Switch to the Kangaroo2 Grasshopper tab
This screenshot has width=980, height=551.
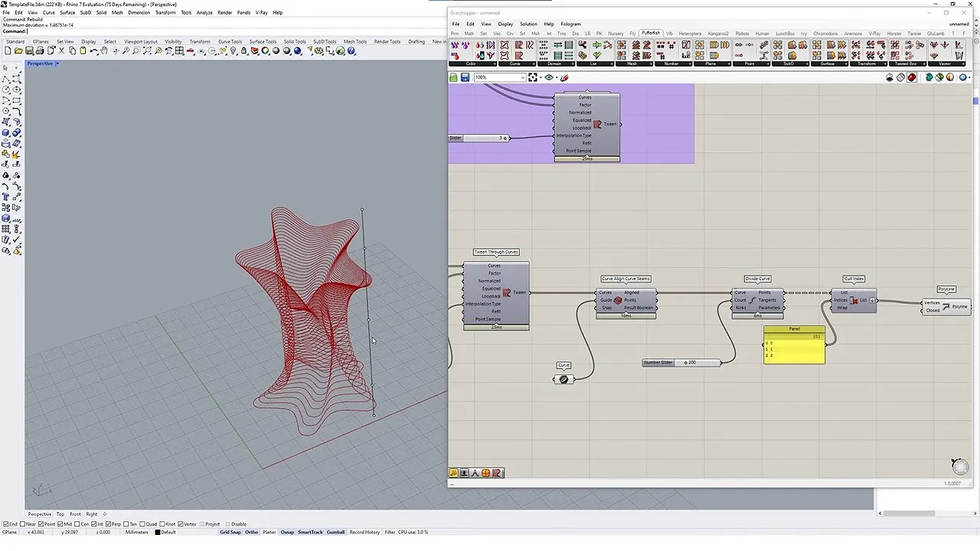pyautogui.click(x=718, y=34)
